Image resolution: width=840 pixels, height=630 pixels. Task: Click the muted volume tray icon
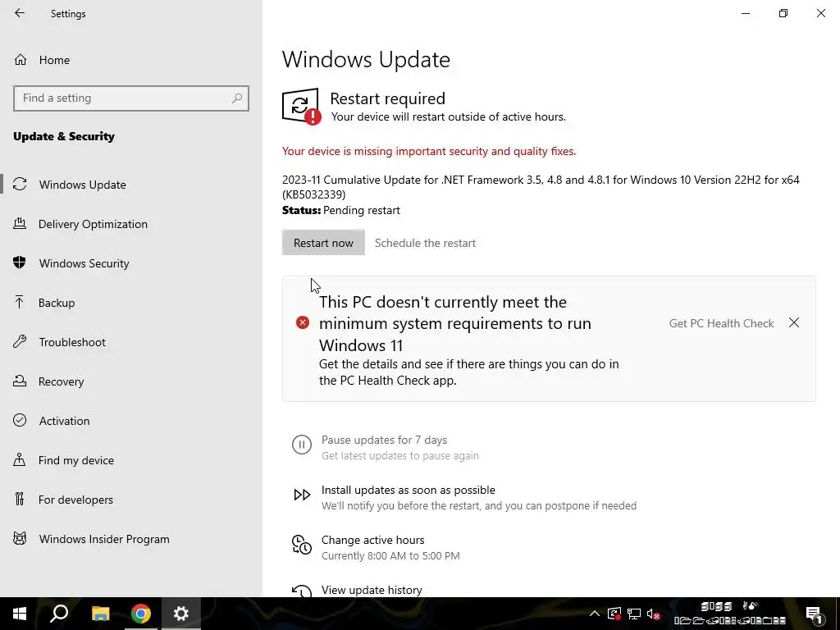[x=653, y=614]
